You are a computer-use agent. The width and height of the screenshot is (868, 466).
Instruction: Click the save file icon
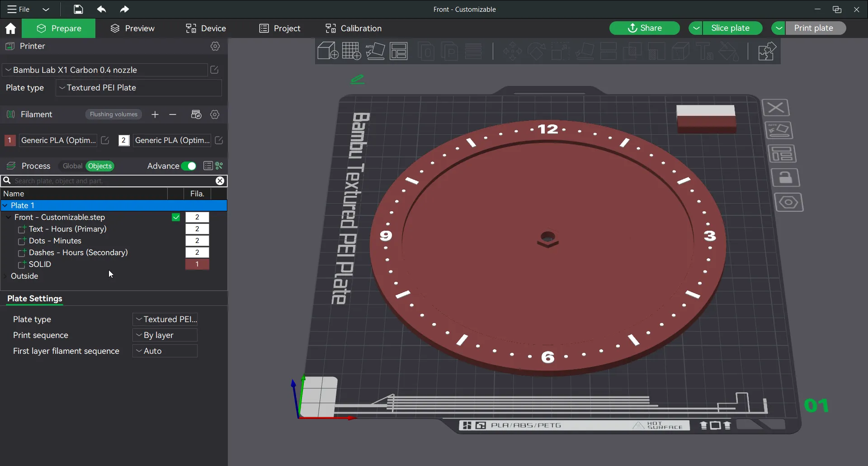click(x=78, y=9)
